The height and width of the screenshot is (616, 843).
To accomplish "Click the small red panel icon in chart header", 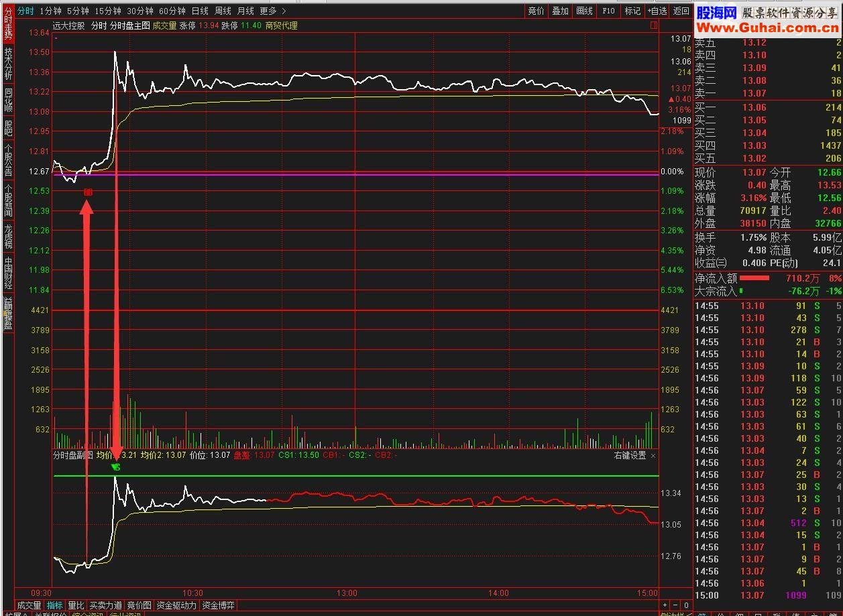I will pyautogui.click(x=653, y=25).
